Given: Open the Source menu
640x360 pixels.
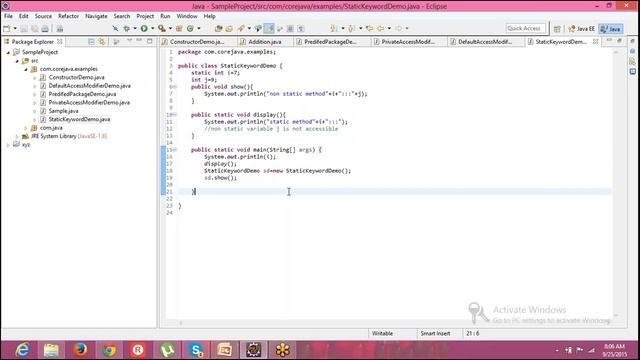Looking at the screenshot, I should (x=43, y=16).
